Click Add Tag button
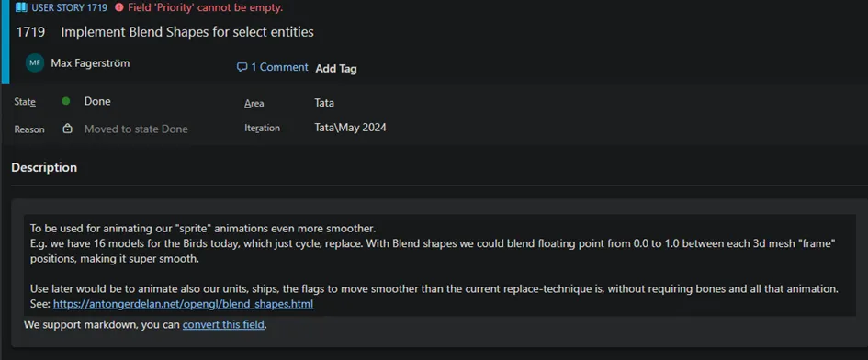Viewport: 868px width, 360px height. (x=336, y=69)
